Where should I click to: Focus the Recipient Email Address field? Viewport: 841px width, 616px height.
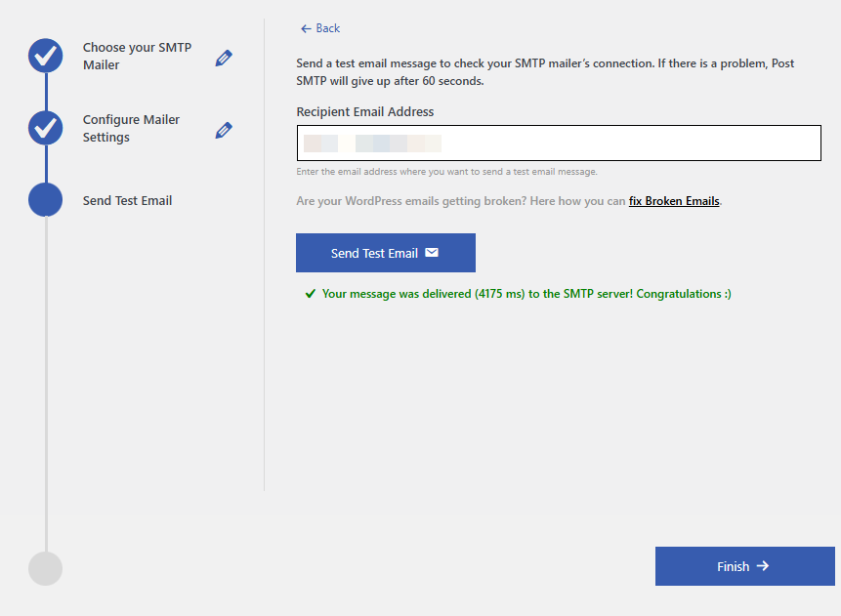point(558,144)
